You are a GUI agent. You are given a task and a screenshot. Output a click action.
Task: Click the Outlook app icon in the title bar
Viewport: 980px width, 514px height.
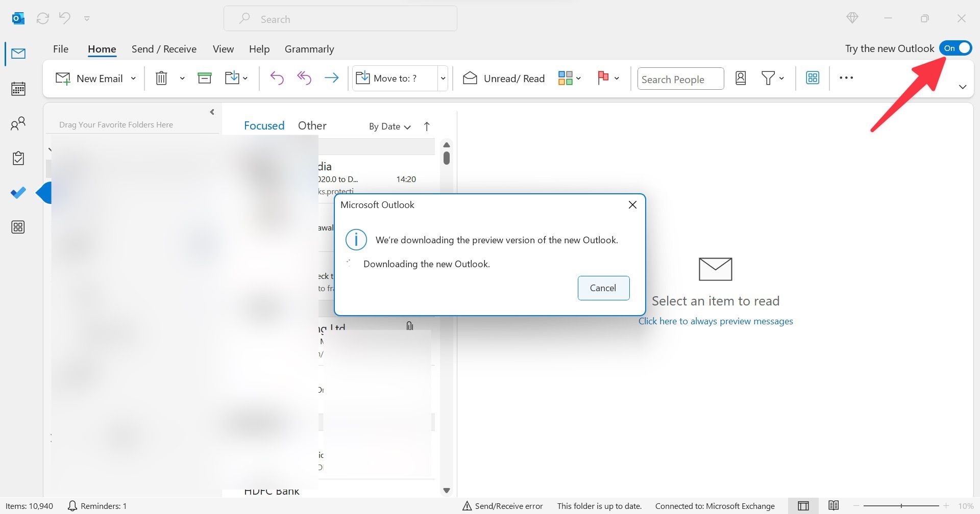[x=18, y=19]
